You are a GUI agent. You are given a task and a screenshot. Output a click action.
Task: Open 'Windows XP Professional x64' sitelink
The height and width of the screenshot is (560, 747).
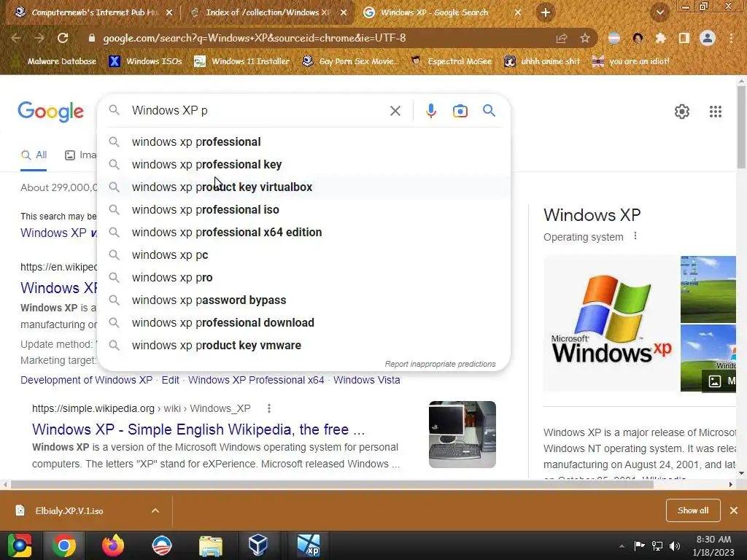pos(256,380)
